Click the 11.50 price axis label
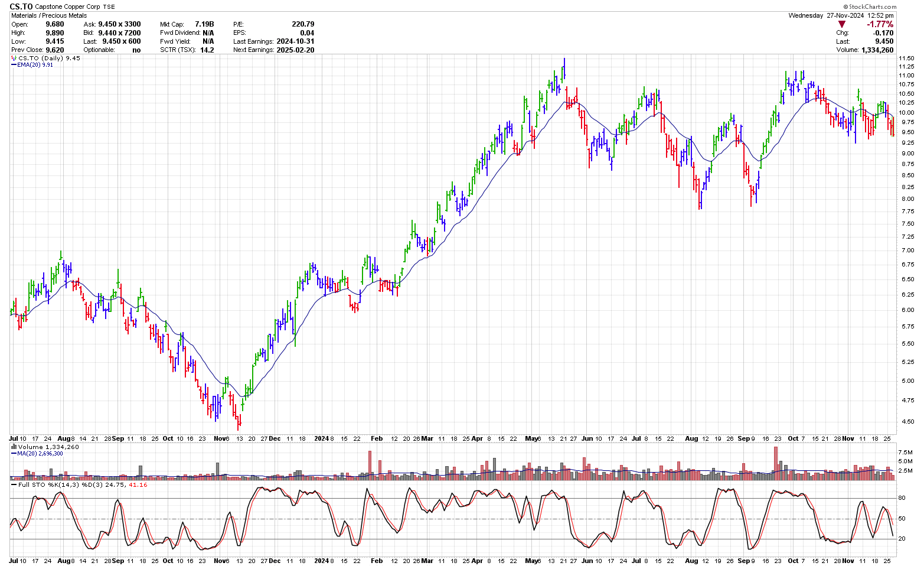 pyautogui.click(x=906, y=58)
